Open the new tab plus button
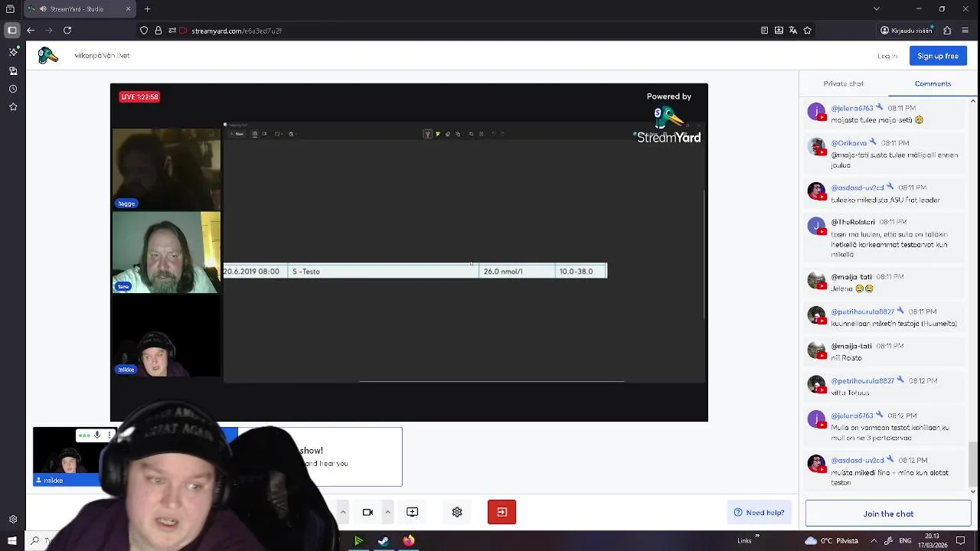 coord(147,9)
